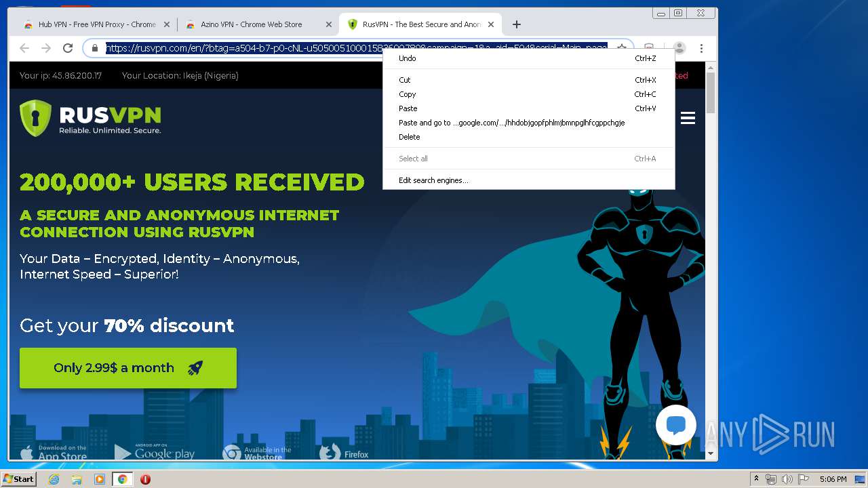Click Only 2.99$ a month button
Screen dimensions: 868x488
(128, 368)
